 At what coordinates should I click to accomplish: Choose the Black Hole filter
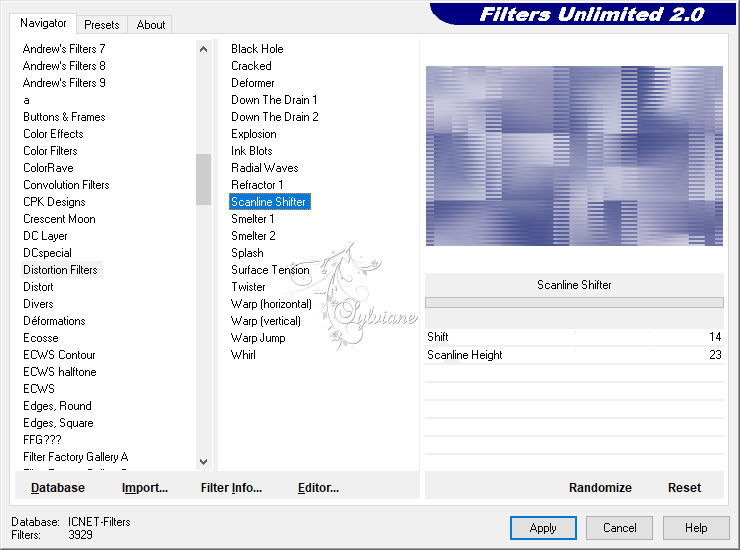257,49
